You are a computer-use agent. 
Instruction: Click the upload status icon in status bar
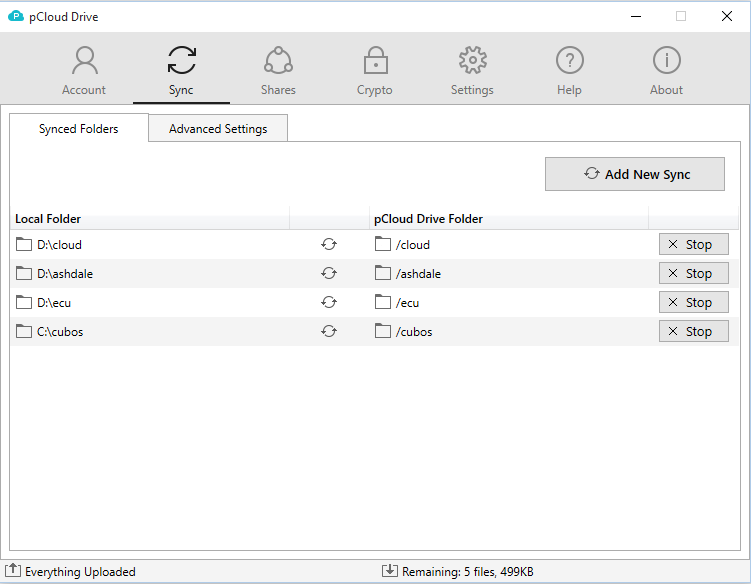[x=13, y=571]
